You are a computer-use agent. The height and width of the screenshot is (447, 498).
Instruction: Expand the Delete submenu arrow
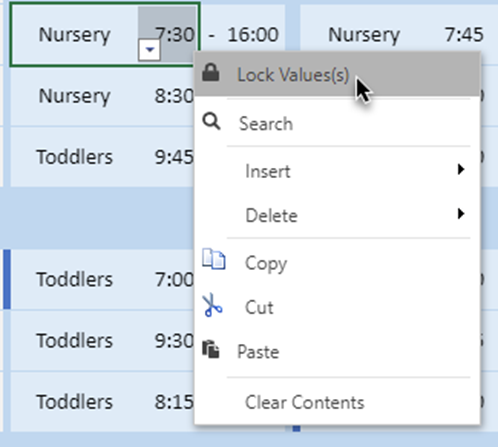click(461, 214)
